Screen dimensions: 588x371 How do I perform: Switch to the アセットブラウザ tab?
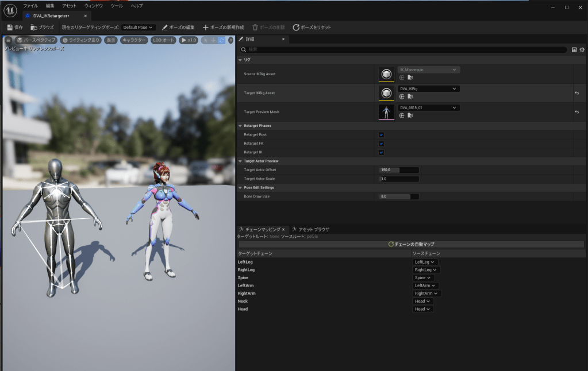(310, 230)
